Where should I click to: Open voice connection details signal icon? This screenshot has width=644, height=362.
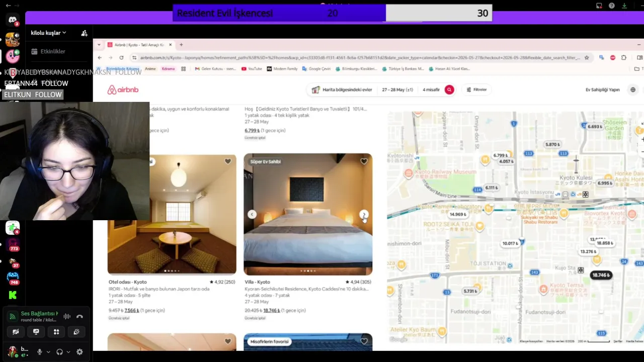click(13, 317)
